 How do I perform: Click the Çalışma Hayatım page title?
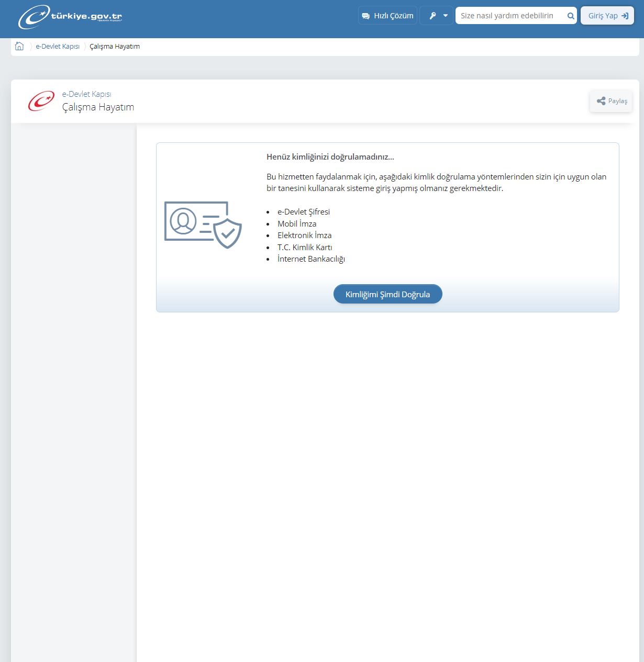pyautogui.click(x=98, y=107)
